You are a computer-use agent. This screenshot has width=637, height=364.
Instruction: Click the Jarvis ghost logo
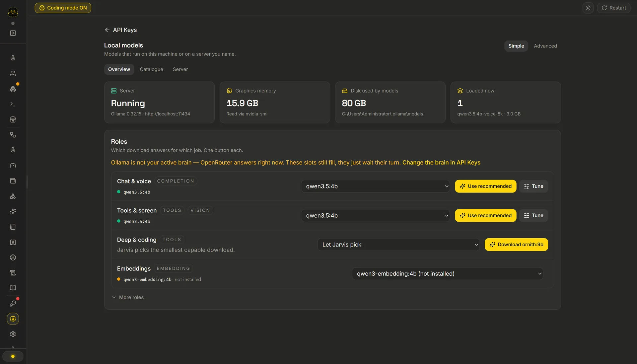13,12
